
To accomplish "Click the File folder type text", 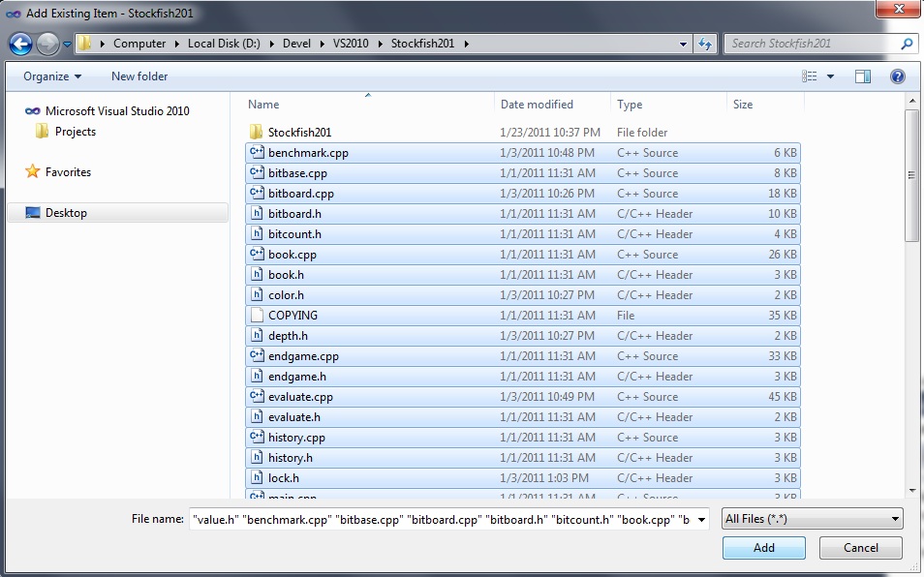I will point(642,133).
